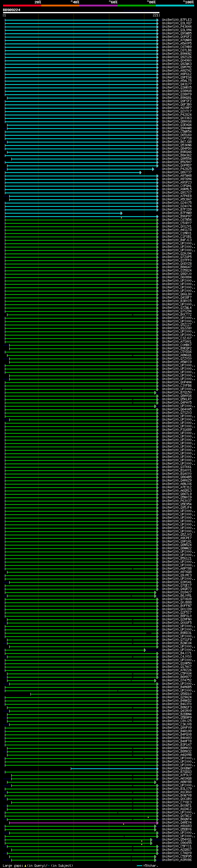
Task: Open hit UniRef100_A7QNR8
Action: coord(177,40)
